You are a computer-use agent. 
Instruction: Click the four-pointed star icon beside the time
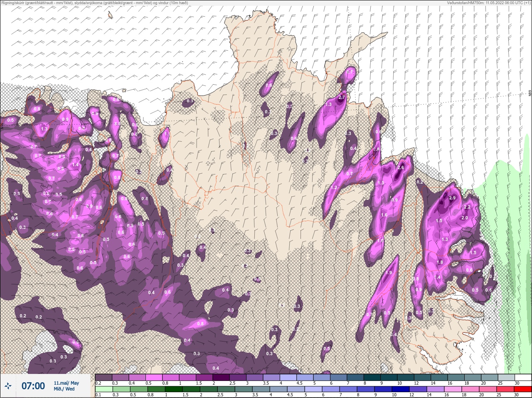[x=8, y=386]
